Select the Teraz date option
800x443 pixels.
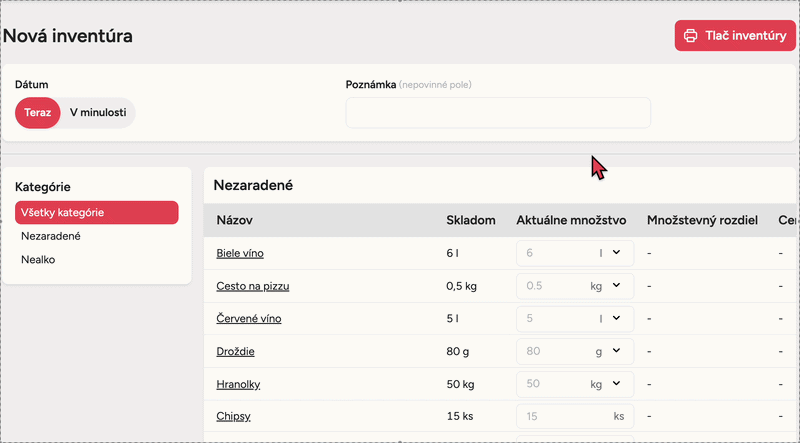37,113
